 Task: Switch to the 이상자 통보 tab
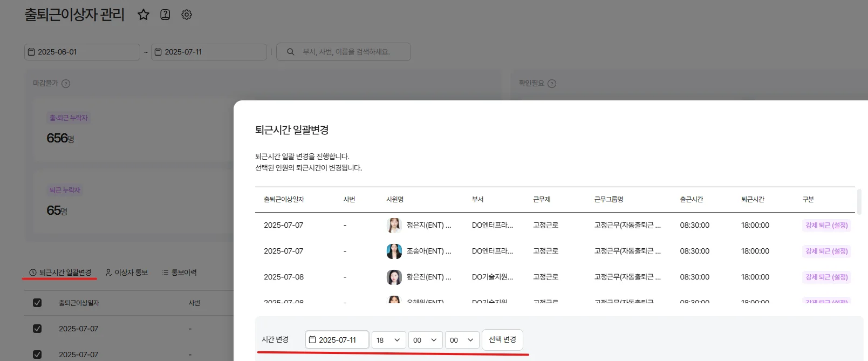coord(127,273)
